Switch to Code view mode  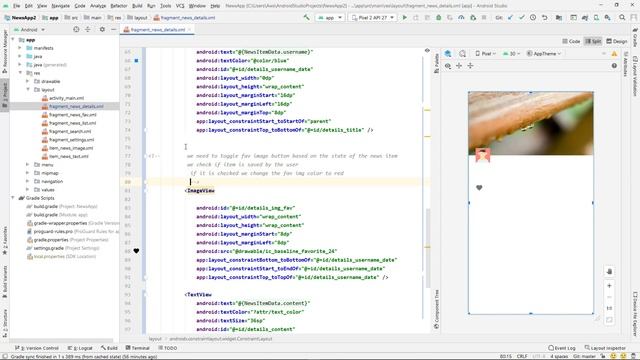coord(571,41)
